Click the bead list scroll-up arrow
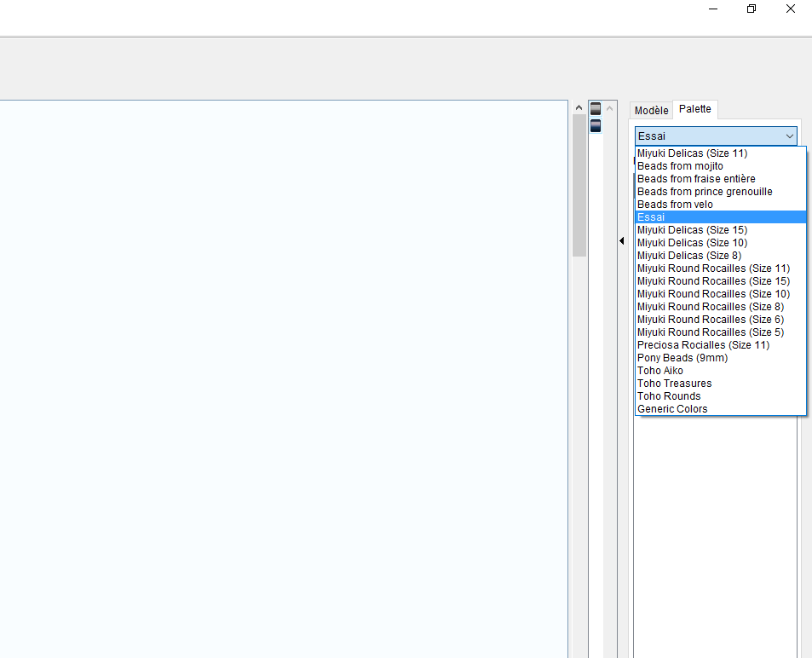The height and width of the screenshot is (658, 812). point(610,109)
